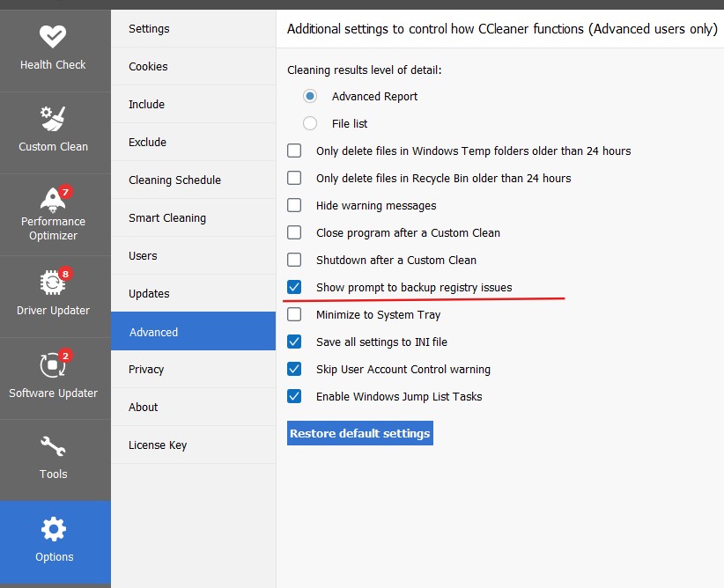Viewport: 724px width, 588px height.
Task: Open Tools wrench icon
Action: tap(53, 446)
